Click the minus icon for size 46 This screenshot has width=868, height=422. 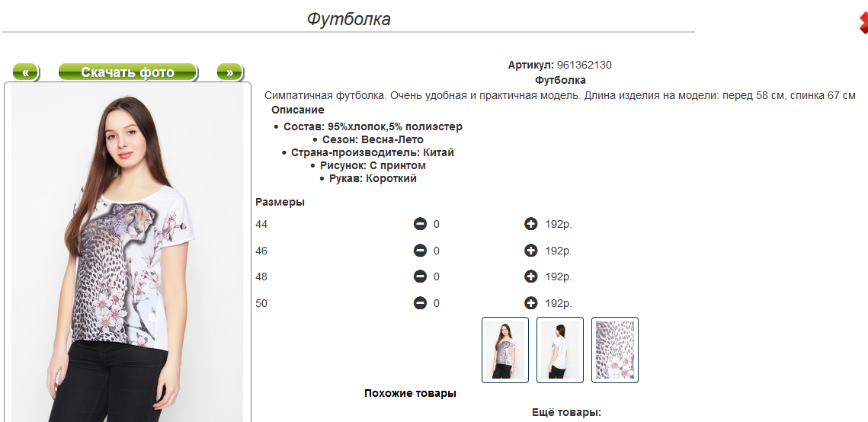tap(420, 251)
